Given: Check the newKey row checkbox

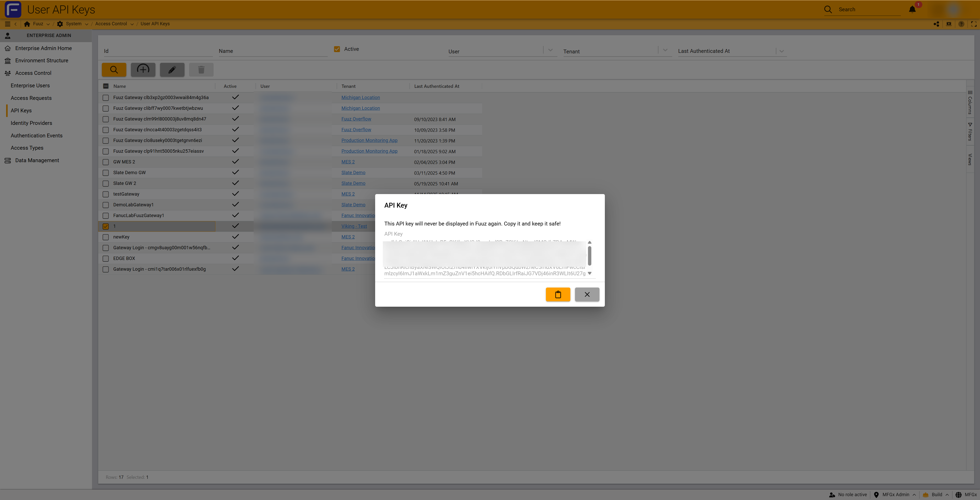Looking at the screenshot, I should tap(106, 237).
